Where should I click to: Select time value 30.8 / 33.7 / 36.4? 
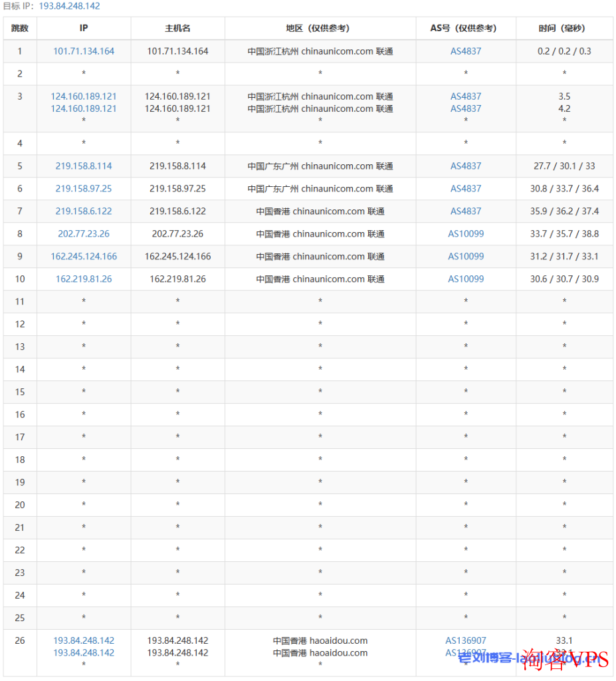click(x=564, y=188)
